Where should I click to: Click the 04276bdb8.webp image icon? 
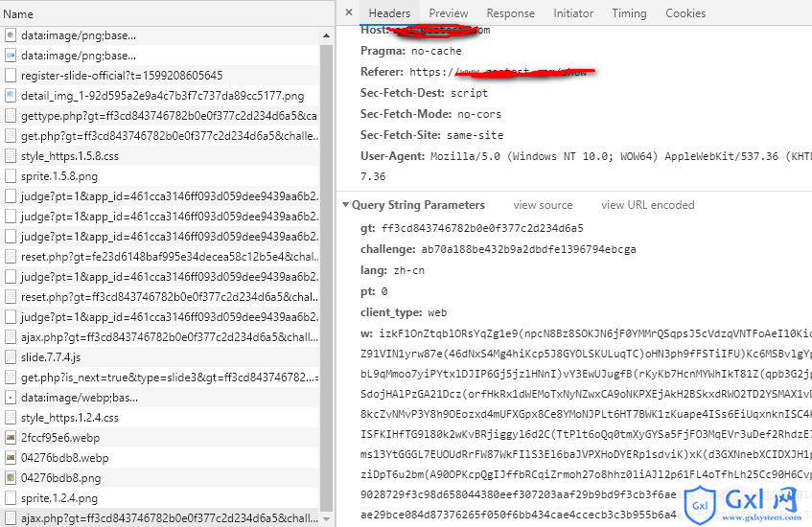[x=10, y=458]
